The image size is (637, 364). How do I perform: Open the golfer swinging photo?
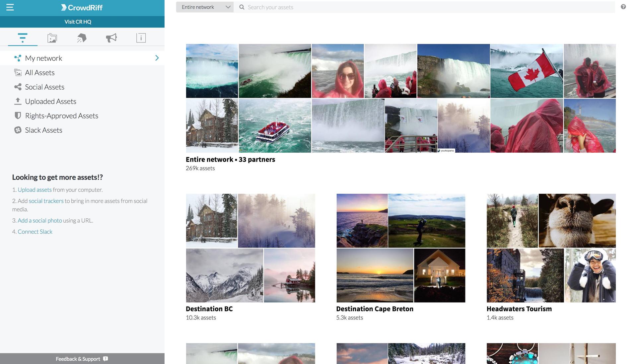click(x=426, y=221)
